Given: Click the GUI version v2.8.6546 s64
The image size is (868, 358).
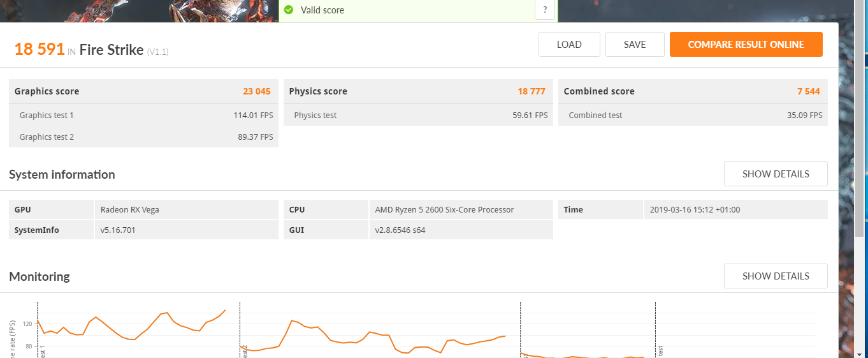Looking at the screenshot, I should tap(400, 230).
